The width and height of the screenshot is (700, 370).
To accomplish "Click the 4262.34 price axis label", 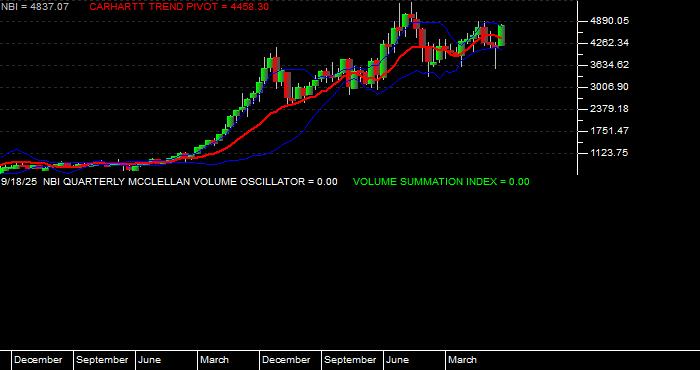I will tap(609, 43).
